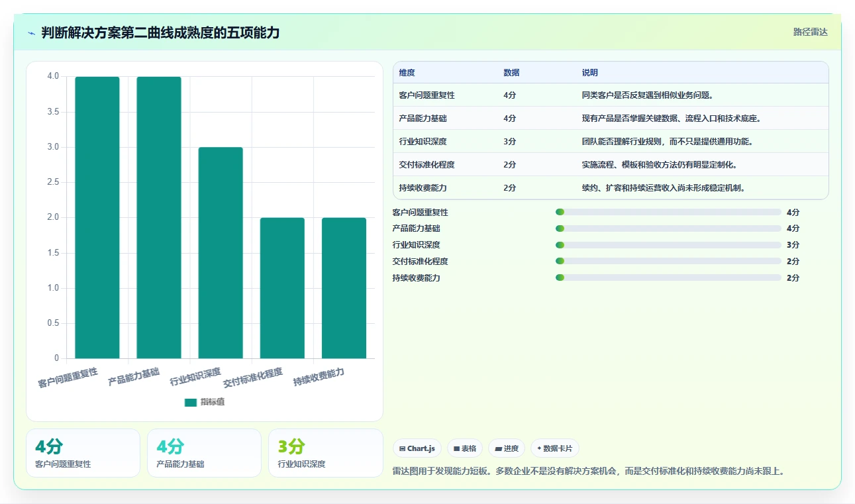
Task: Click the 维度 column header
Action: pyautogui.click(x=407, y=73)
